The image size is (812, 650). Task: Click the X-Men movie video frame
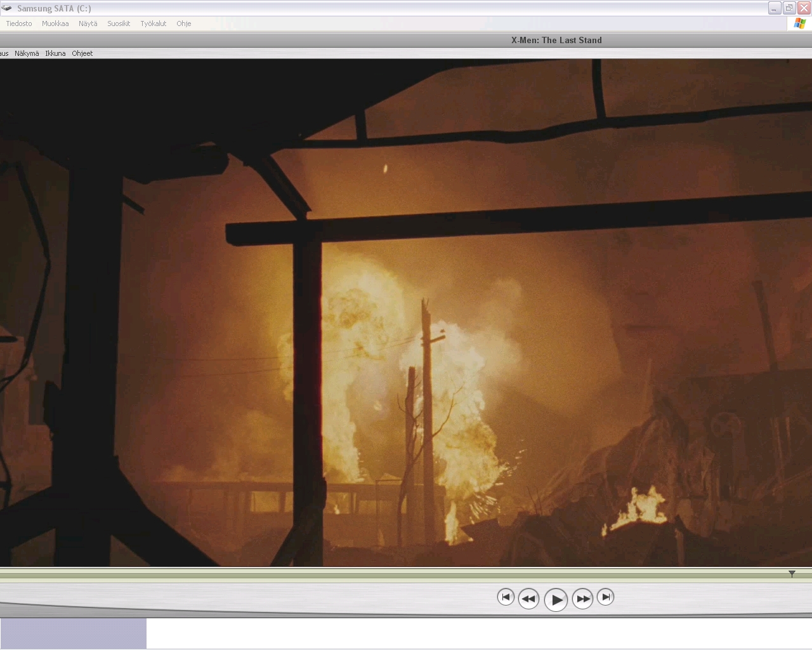(406, 312)
